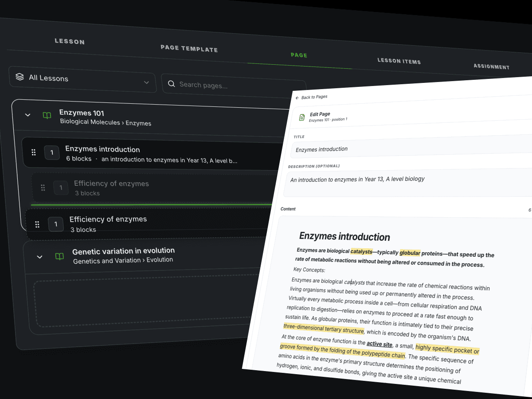Open the ASSIGNMENT tab
Image resolution: width=532 pixels, height=399 pixels.
tap(491, 66)
